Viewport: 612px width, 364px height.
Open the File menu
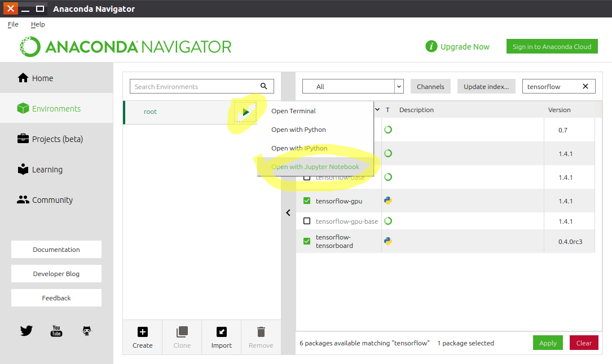click(x=13, y=24)
